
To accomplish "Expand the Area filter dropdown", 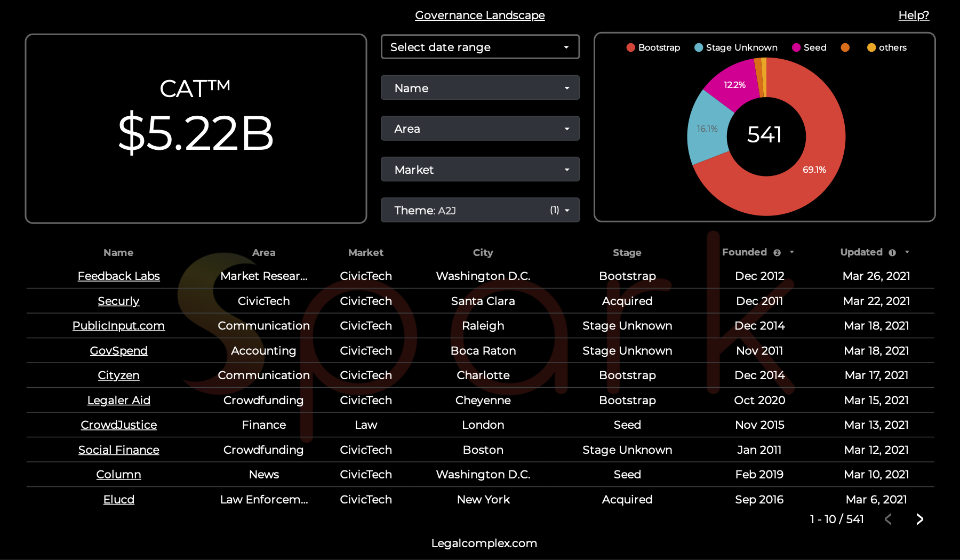I will 480,129.
